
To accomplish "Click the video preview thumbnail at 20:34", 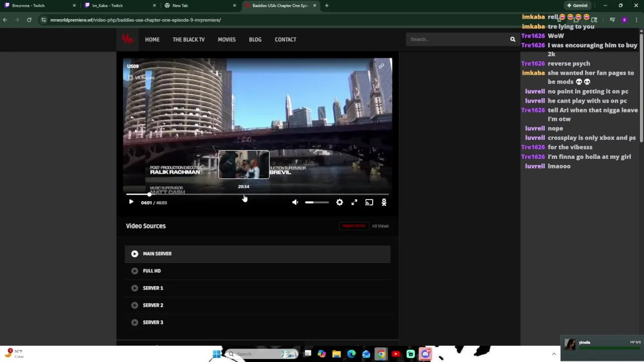I will pyautogui.click(x=244, y=164).
